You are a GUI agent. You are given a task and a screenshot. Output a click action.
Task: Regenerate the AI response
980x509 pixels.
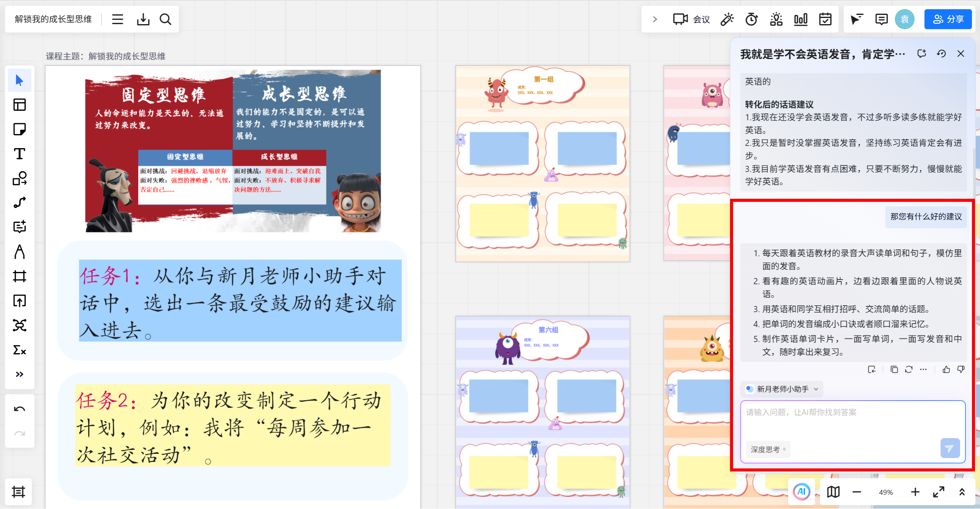(909, 370)
